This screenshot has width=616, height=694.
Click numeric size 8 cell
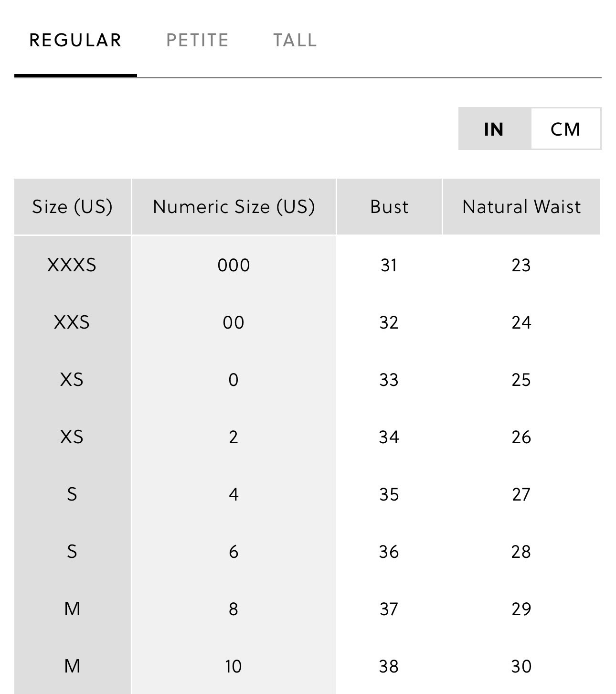234,609
